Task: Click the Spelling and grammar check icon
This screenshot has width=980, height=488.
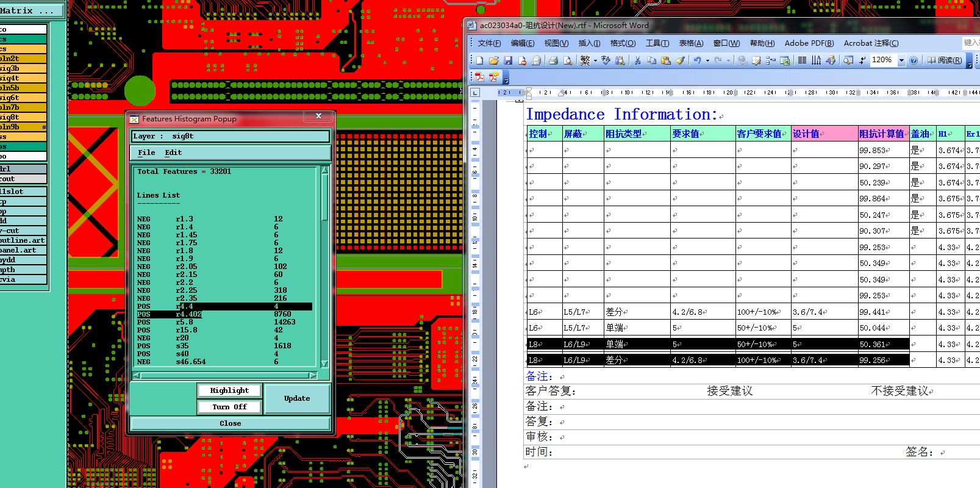Action: click(606, 60)
